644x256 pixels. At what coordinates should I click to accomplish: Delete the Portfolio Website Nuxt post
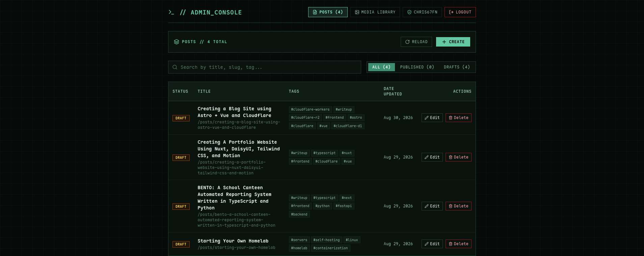(458, 157)
